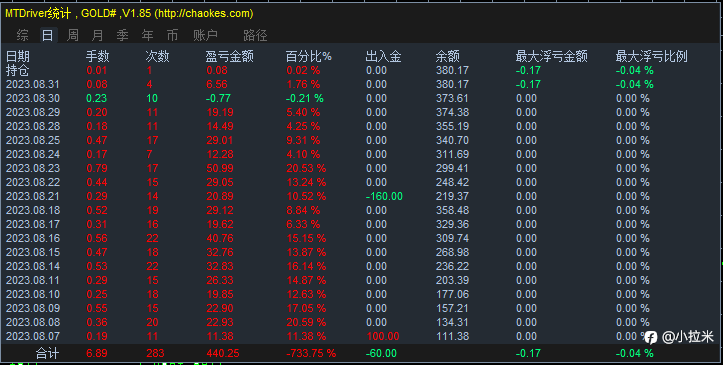Select the 日 daily tab
The image size is (723, 365).
(47, 35)
